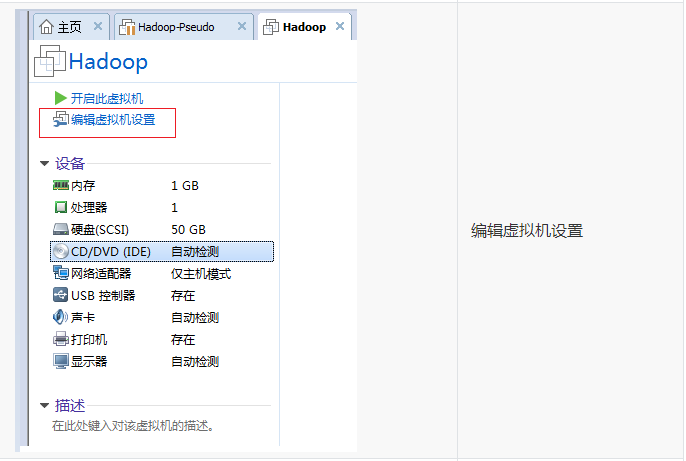Click the 设备 section header
Screen dimensions: 686x461
pyautogui.click(x=70, y=164)
